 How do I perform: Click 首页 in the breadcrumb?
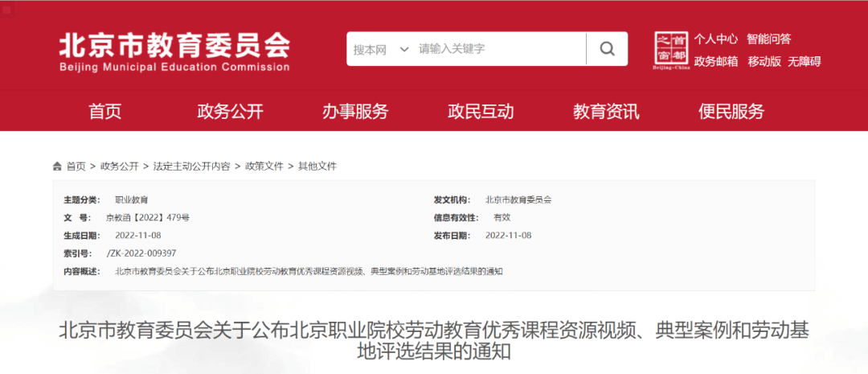[x=76, y=166]
